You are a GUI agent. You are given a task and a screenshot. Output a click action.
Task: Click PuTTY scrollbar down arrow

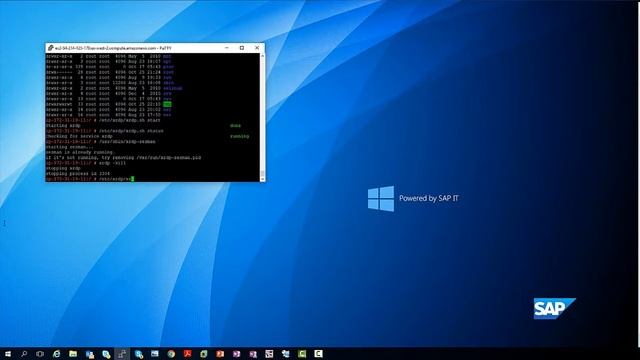(262, 179)
